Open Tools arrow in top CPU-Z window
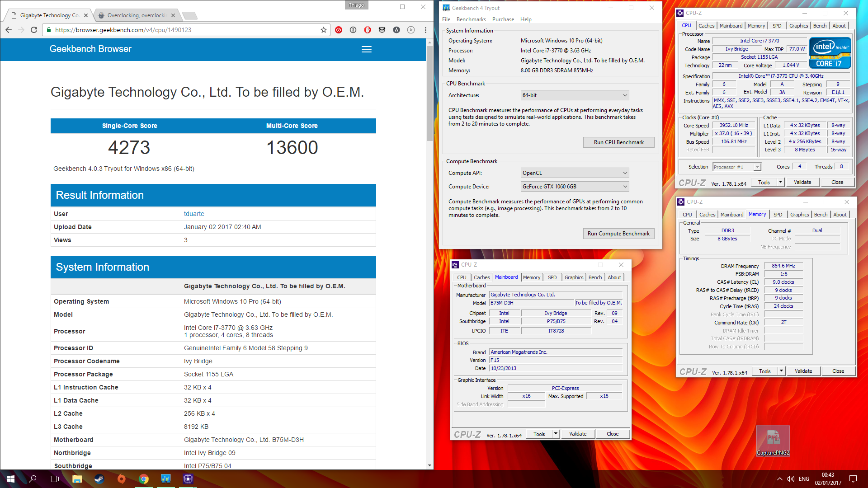 780,182
